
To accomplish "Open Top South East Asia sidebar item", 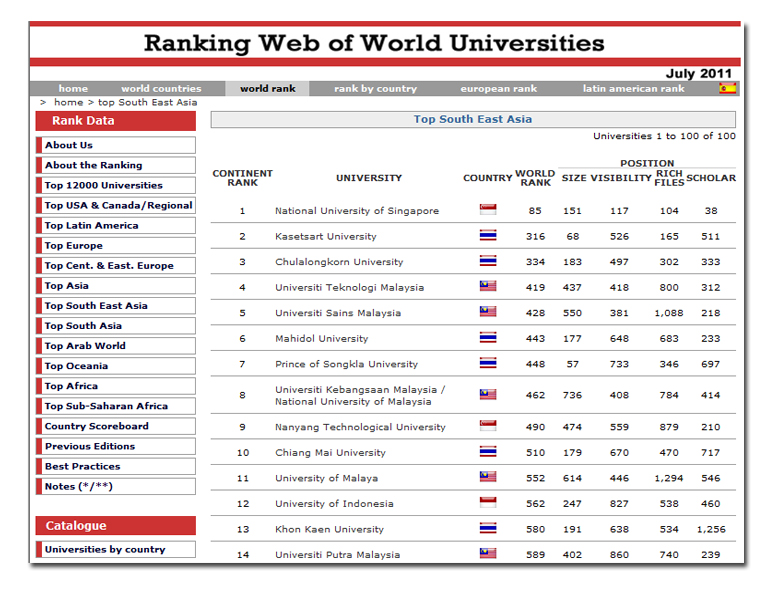I will point(116,306).
